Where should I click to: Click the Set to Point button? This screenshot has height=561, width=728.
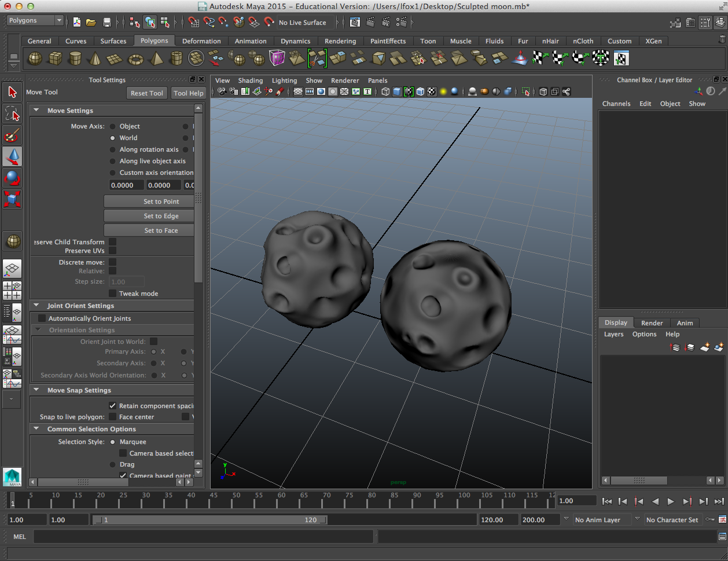tap(149, 201)
